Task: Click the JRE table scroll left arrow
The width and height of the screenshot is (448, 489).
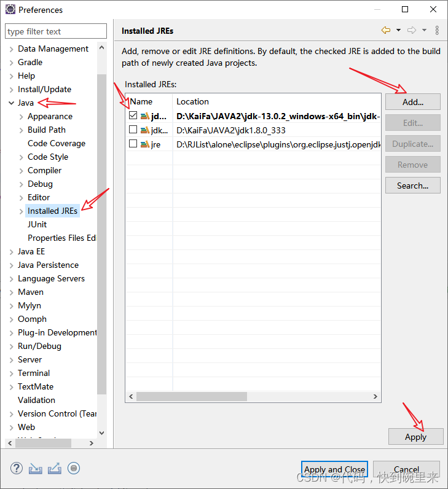Action: pyautogui.click(x=131, y=397)
